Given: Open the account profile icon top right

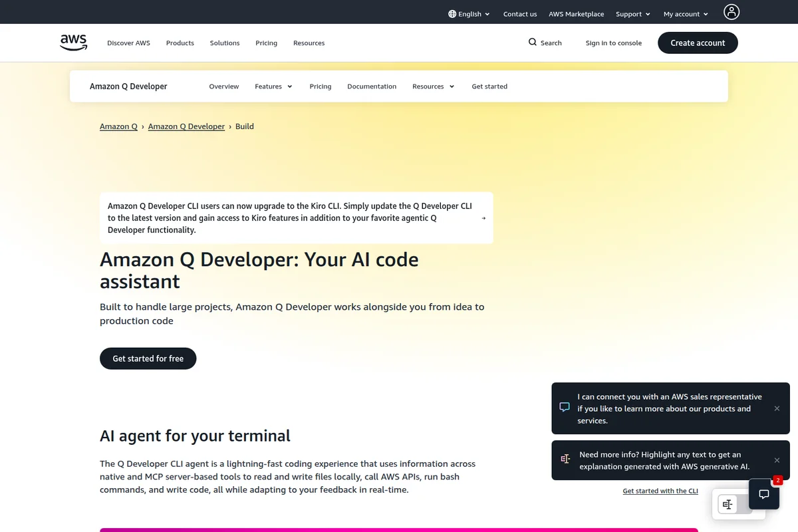Looking at the screenshot, I should [731, 11].
